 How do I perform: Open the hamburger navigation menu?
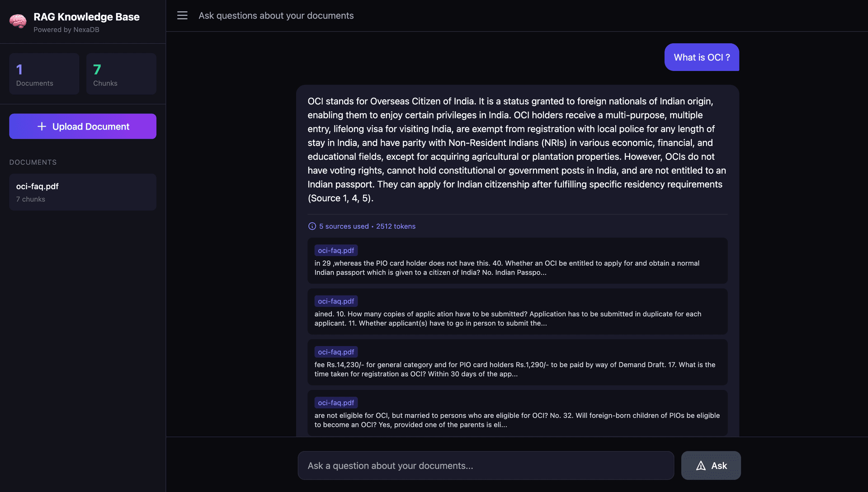click(182, 15)
